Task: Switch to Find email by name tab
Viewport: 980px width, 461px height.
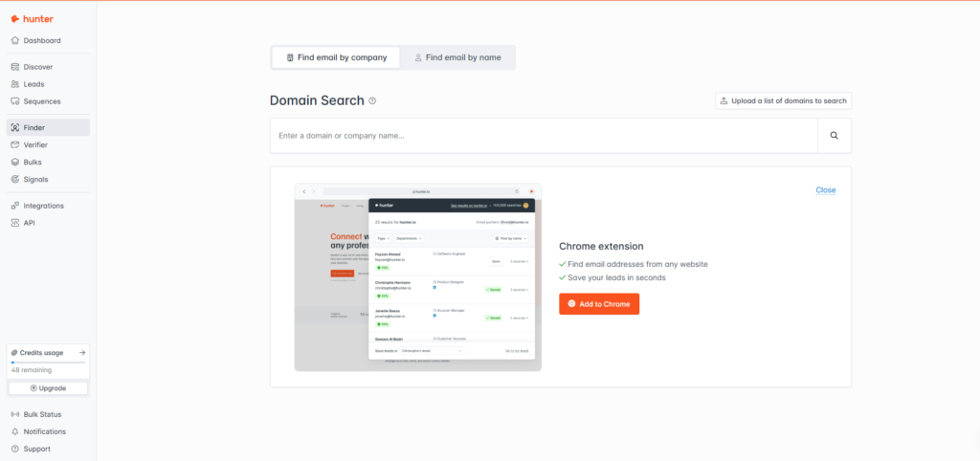Action: click(457, 57)
